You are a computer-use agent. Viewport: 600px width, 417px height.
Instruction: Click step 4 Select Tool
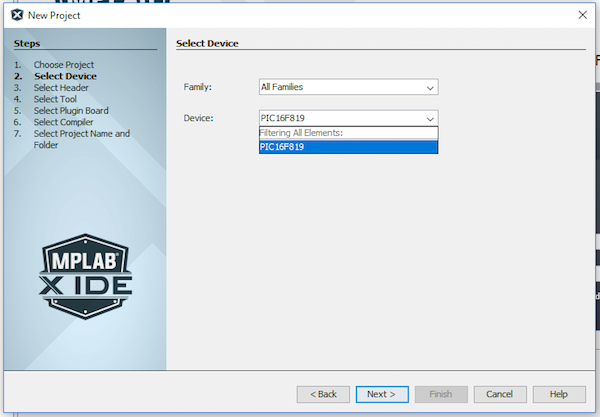click(55, 99)
